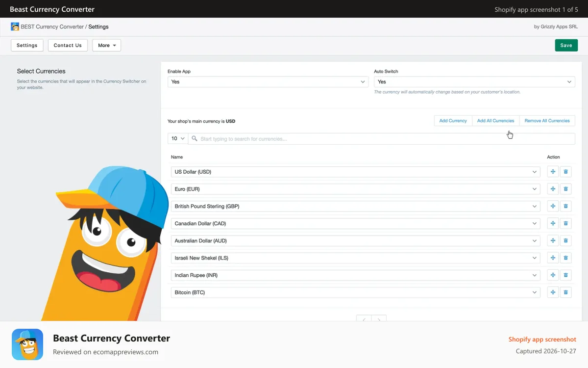The width and height of the screenshot is (588, 368).
Task: Go to the Settings tab button
Action: coord(27,45)
